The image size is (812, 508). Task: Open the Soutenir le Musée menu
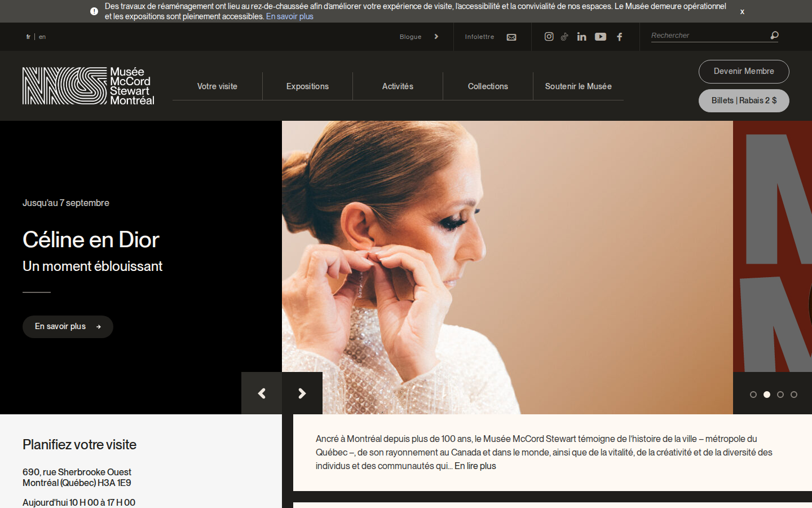579,86
